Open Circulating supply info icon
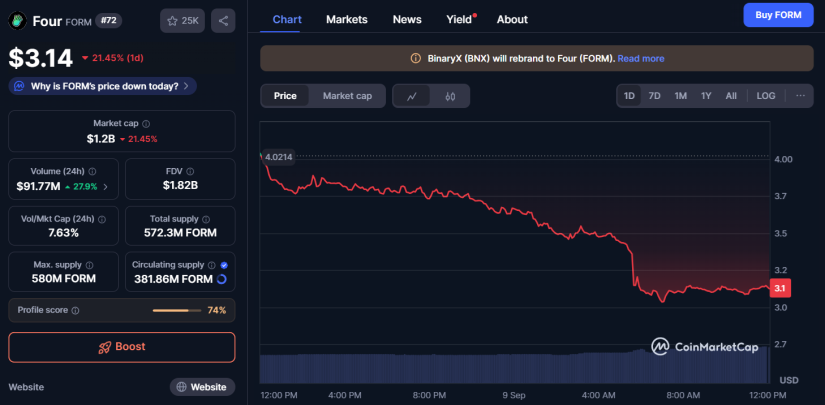 pos(212,265)
